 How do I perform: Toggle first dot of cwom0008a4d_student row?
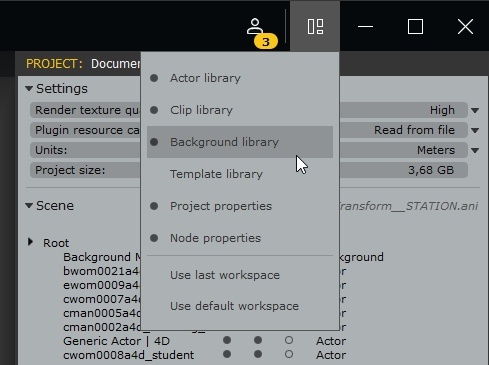pos(227,354)
